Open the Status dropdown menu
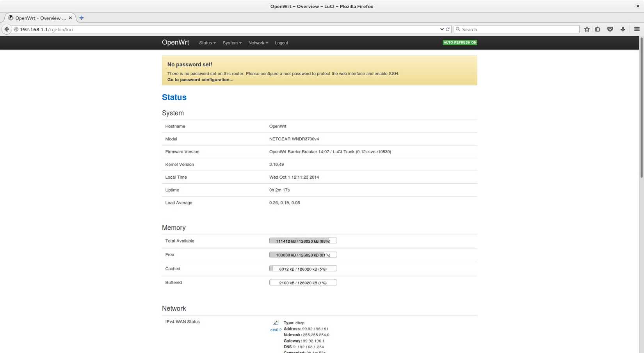 click(x=207, y=43)
